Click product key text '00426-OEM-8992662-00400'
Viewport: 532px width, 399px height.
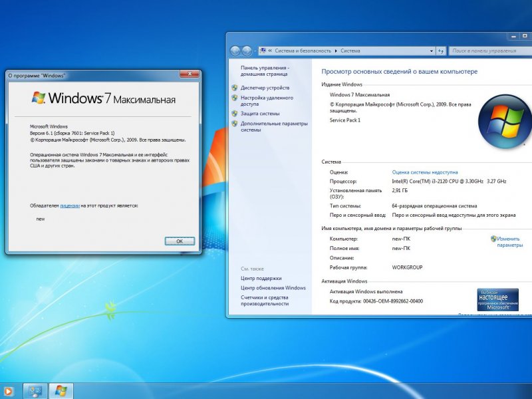[x=393, y=301]
